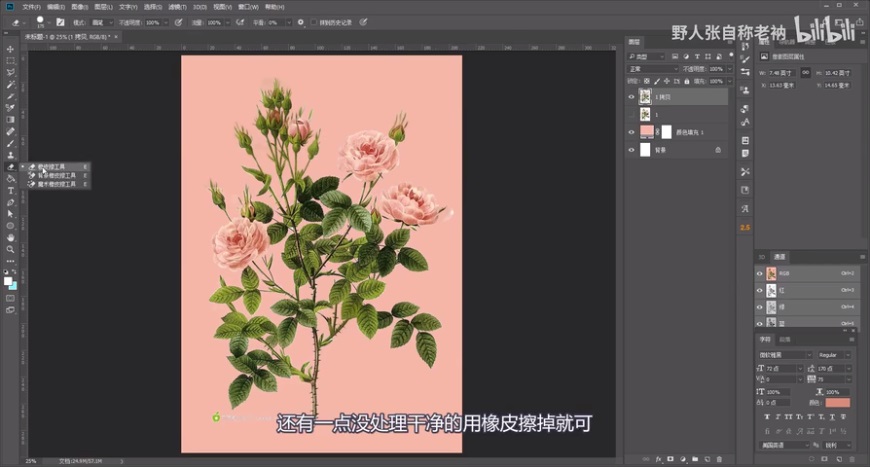Filter layers by pixel layer icon
The image size is (870, 467).
675,57
